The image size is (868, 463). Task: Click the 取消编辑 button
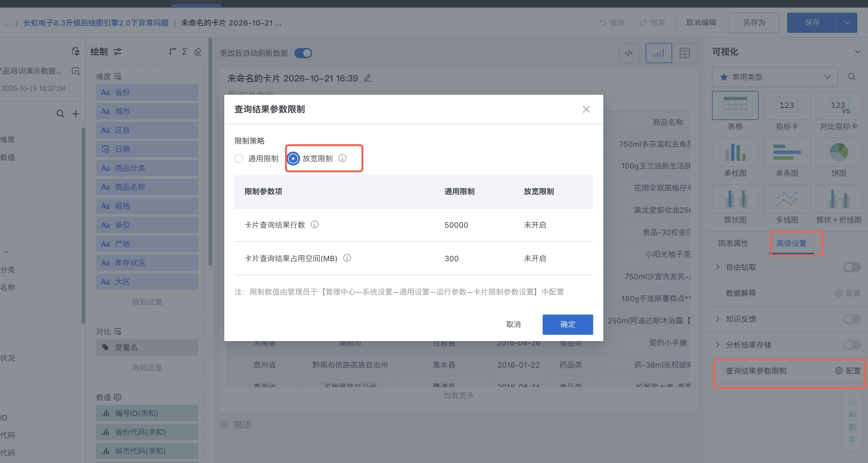pos(701,22)
